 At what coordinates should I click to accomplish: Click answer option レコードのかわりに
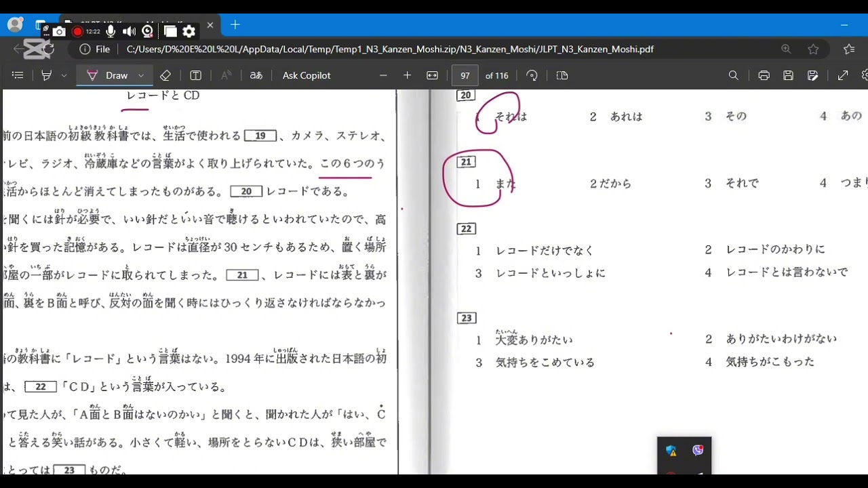coord(775,249)
